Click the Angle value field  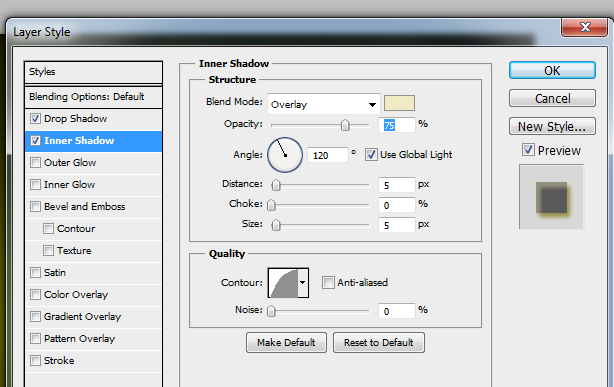(x=328, y=156)
